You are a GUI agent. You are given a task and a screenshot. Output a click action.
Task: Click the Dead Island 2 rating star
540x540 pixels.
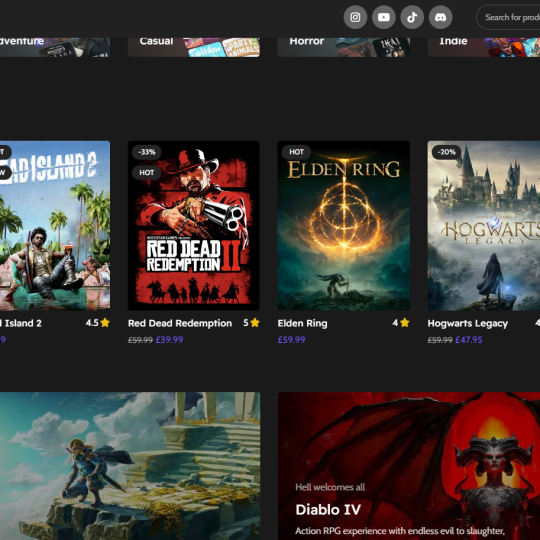(105, 323)
